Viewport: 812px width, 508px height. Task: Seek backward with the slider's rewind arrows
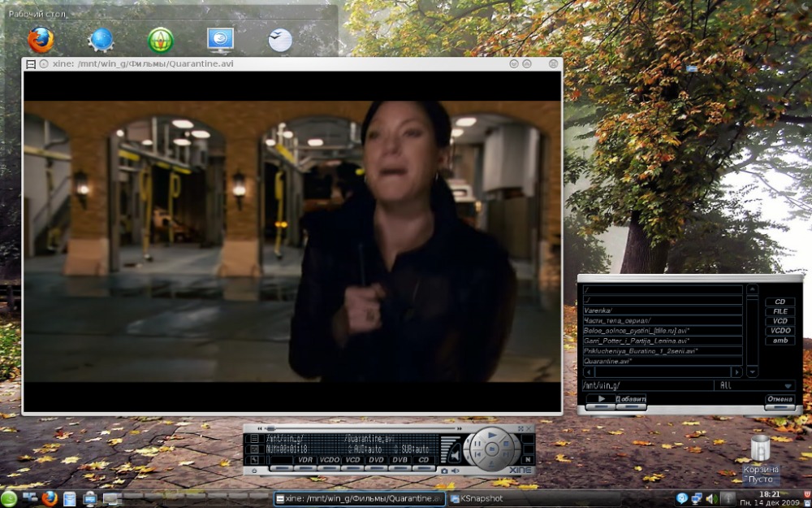point(260,428)
